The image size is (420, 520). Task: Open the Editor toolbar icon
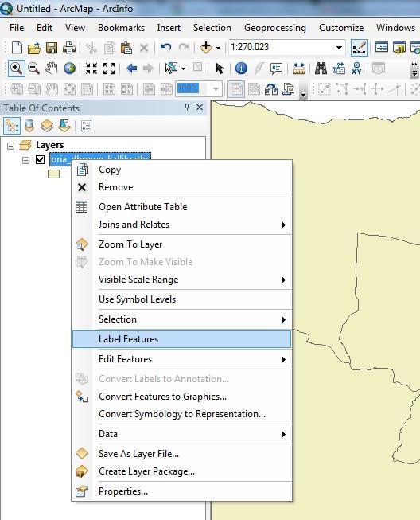(359, 48)
